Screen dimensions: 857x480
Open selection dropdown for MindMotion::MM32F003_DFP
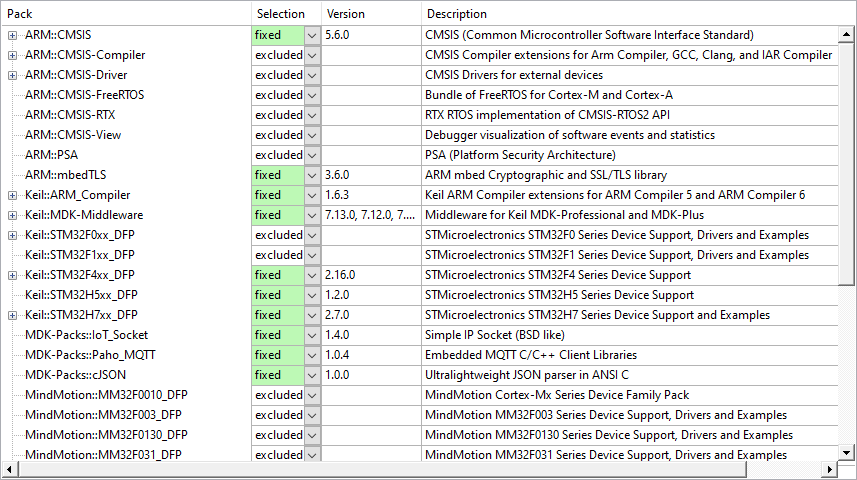coord(312,415)
